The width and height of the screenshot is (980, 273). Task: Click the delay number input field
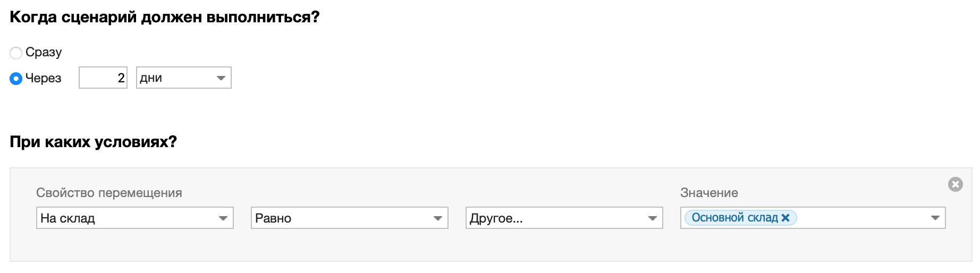coord(103,78)
